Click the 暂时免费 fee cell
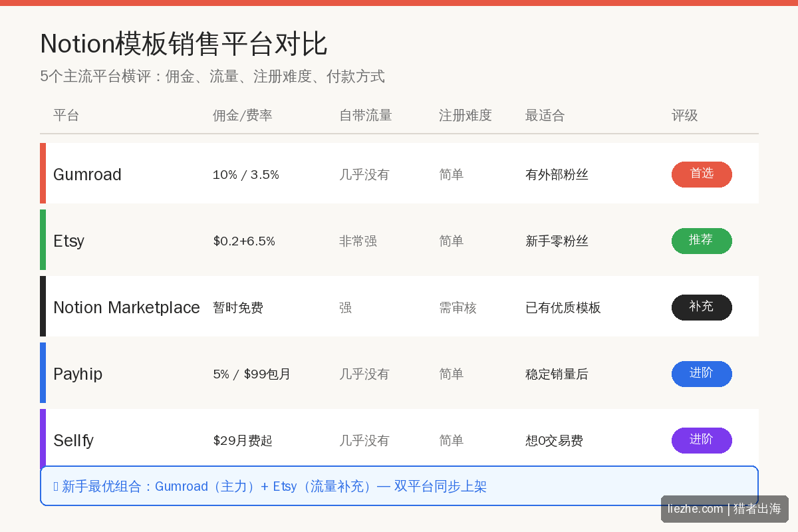The width and height of the screenshot is (798, 532). pos(238,308)
